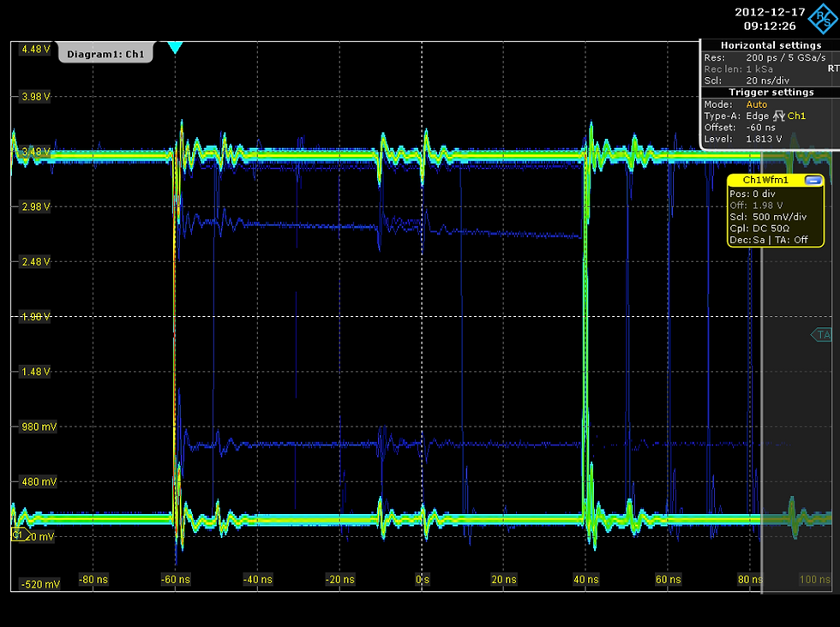Screen dimensions: 840x627
Task: Click horizontal Scl 20 ns/div value
Action: pos(768,81)
